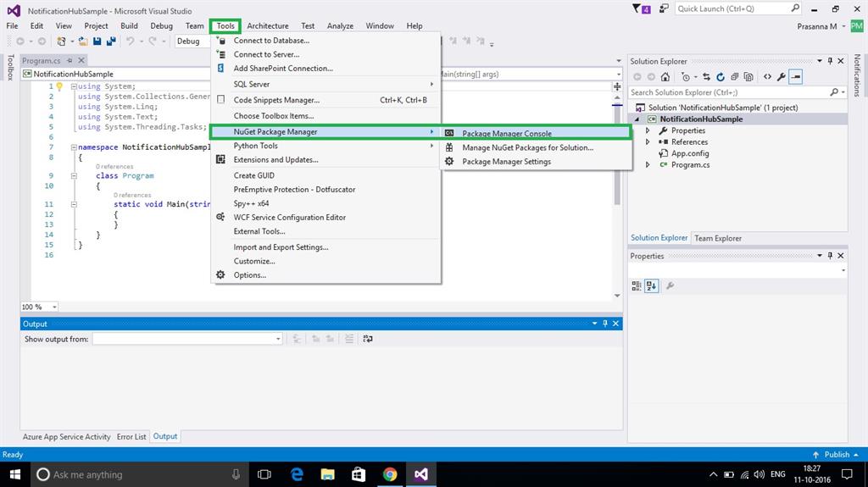Open File Explorer from the taskbar
This screenshot has width=868, height=487.
click(x=328, y=474)
